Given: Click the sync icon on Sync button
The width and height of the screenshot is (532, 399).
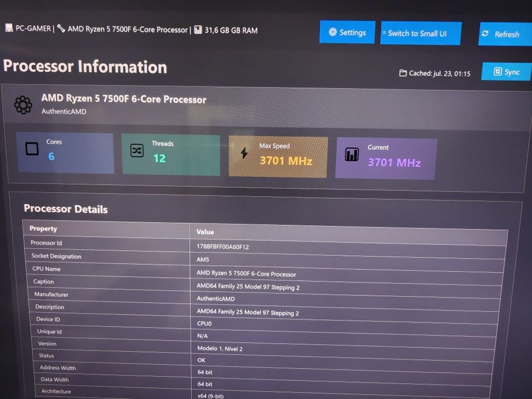Looking at the screenshot, I should pos(497,71).
